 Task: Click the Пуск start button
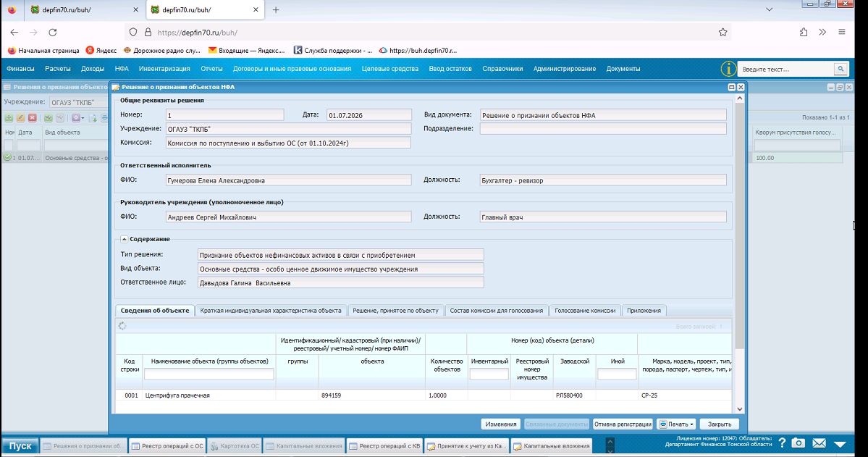[x=20, y=446]
